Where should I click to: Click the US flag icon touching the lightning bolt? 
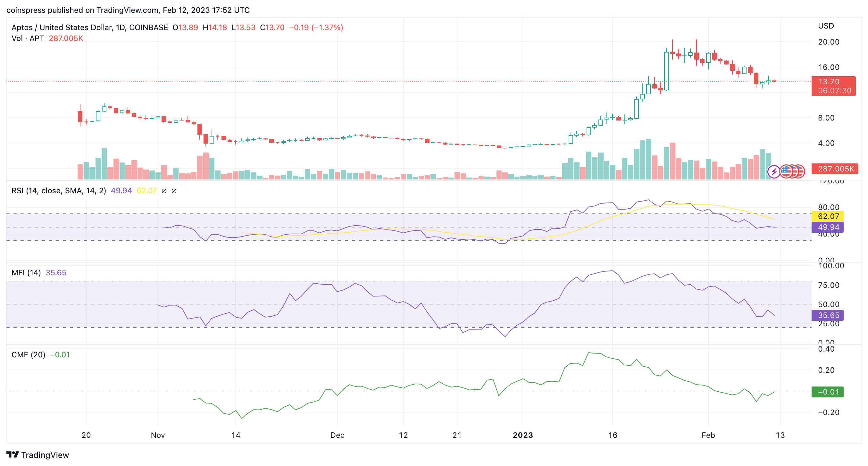(x=786, y=171)
